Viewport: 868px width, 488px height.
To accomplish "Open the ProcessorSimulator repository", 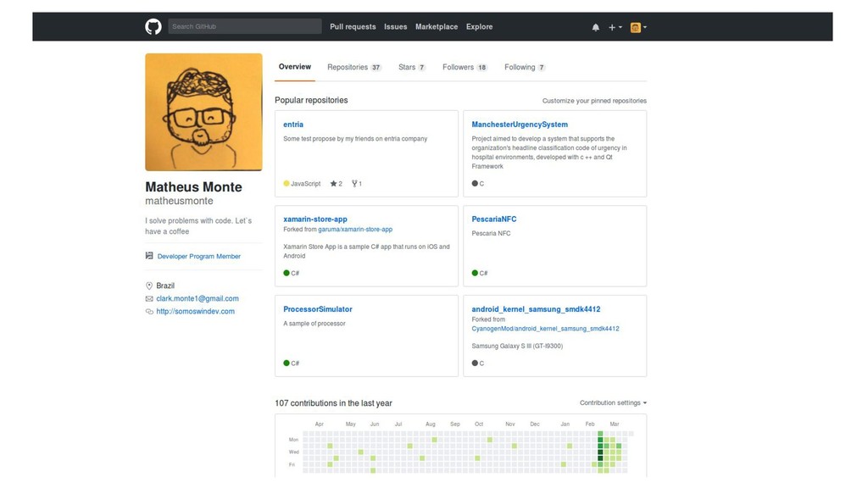I will (318, 309).
